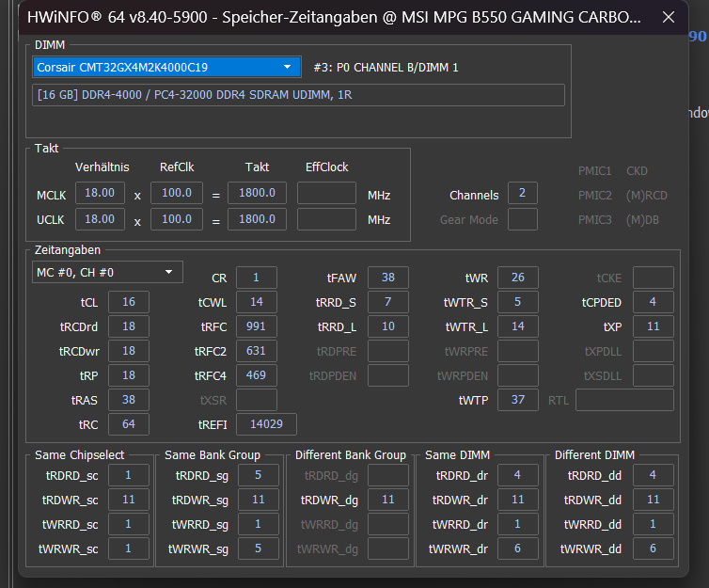Click the tFAW value field

coord(388,278)
